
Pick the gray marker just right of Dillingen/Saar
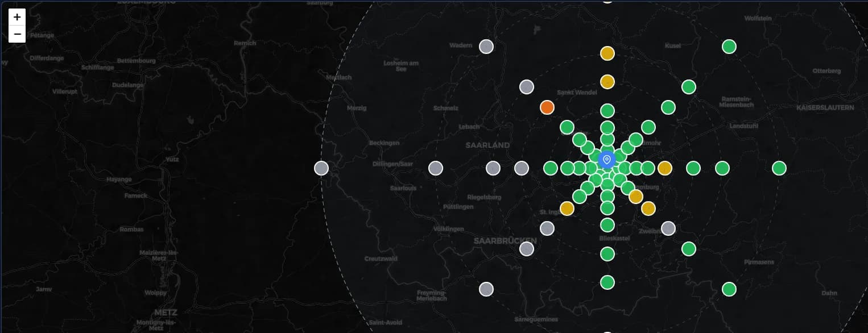pyautogui.click(x=436, y=168)
